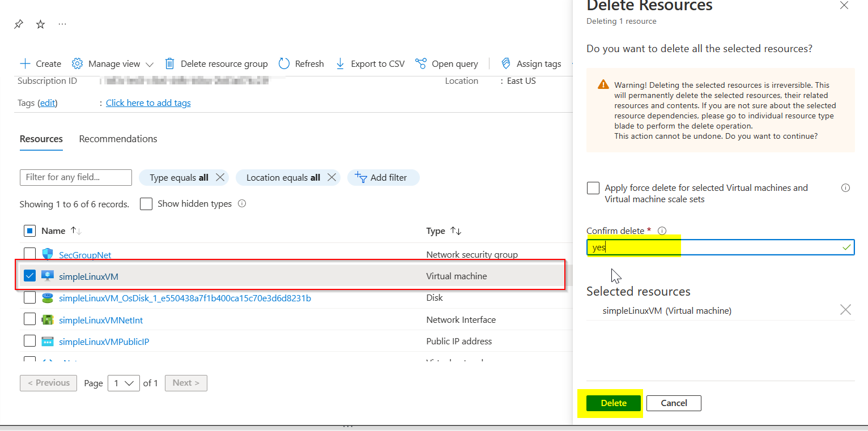Open query in Resource Graph
Viewport: 868px width, 431px height.
click(446, 63)
